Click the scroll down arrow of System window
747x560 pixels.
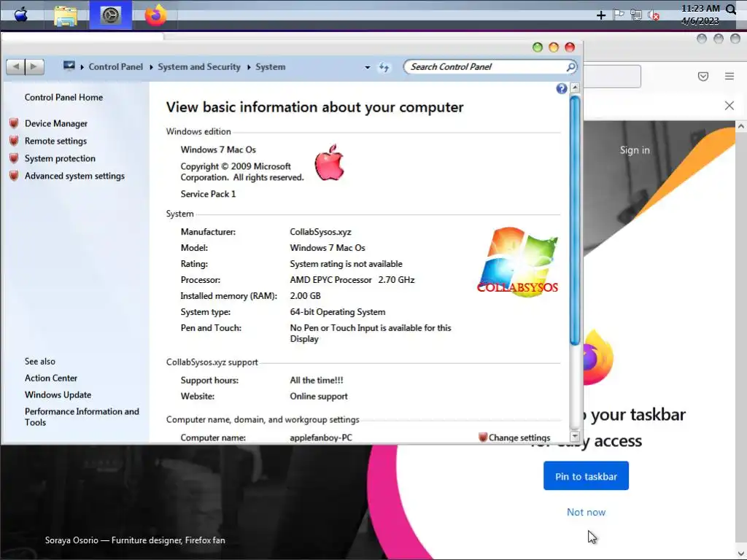575,436
